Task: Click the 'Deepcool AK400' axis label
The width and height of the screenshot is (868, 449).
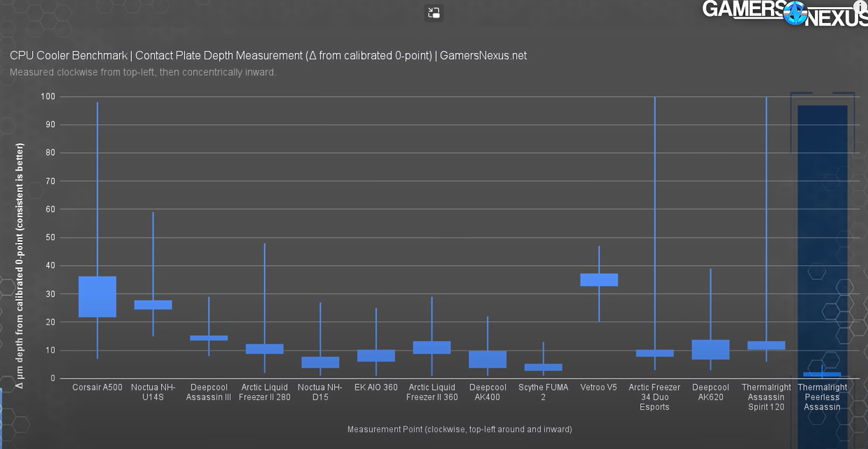Action: [x=488, y=392]
